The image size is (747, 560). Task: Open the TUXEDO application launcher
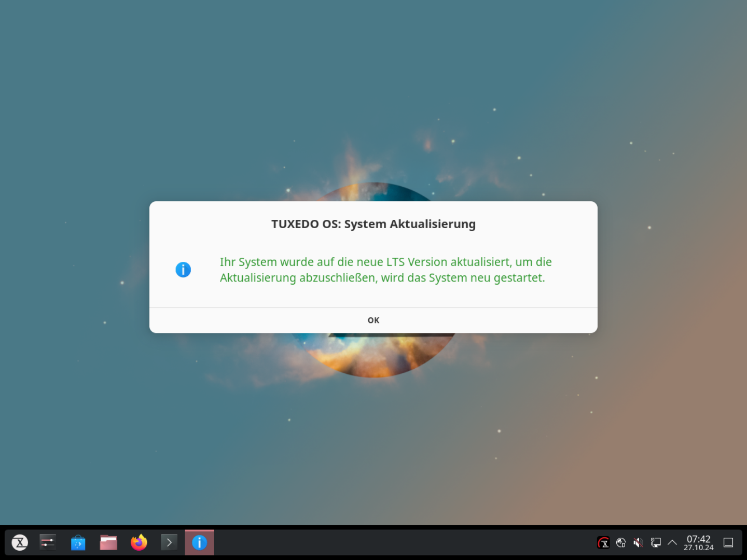click(20, 542)
